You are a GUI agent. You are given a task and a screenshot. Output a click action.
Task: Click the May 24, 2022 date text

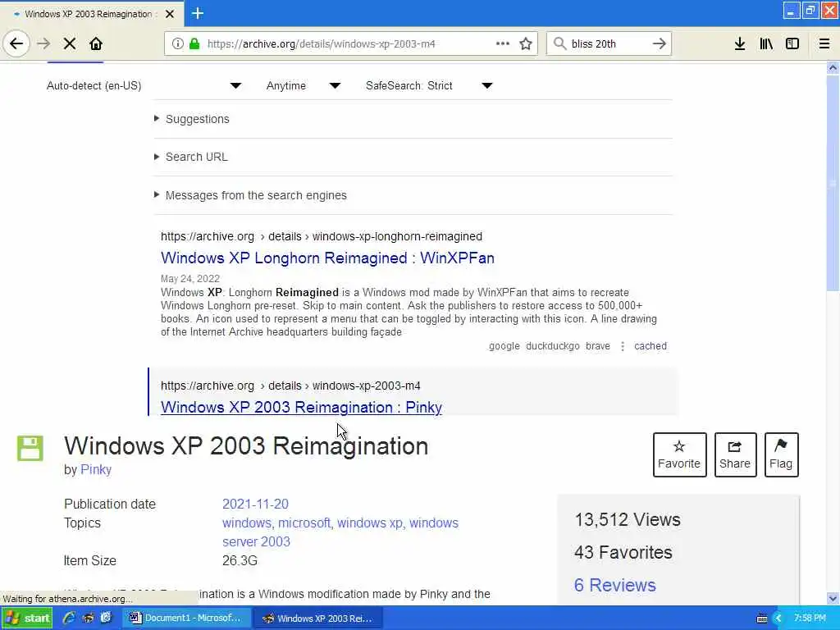pos(190,279)
